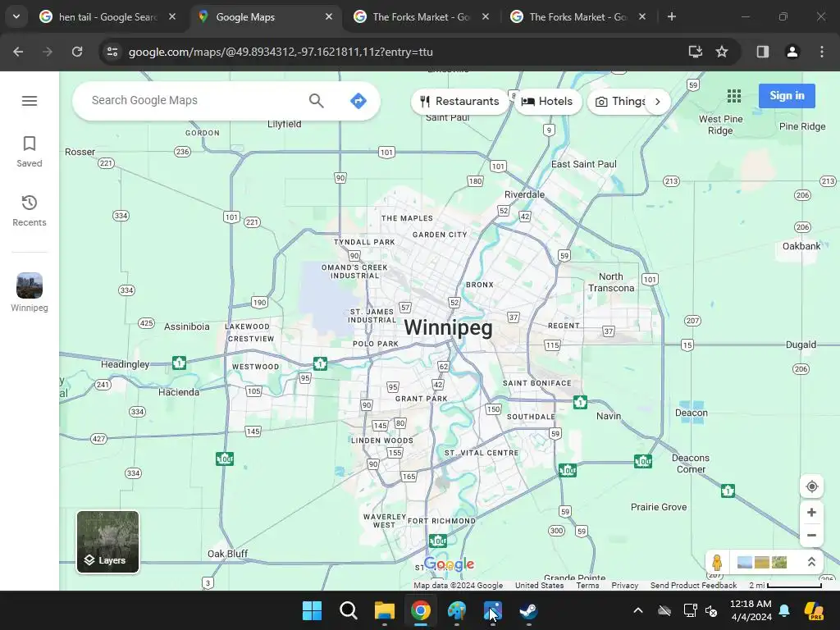Open Windows taskbar Search
Image resolution: width=840 pixels, height=630 pixels.
348,610
